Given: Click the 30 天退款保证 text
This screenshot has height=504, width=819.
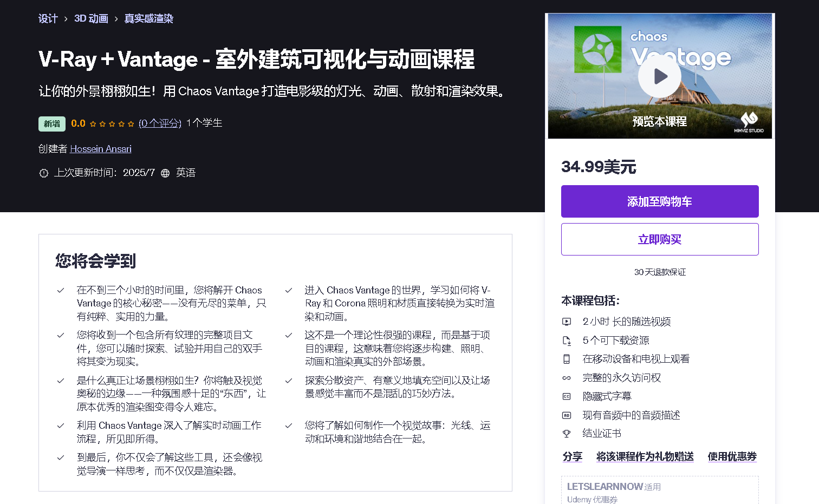Looking at the screenshot, I should point(660,272).
